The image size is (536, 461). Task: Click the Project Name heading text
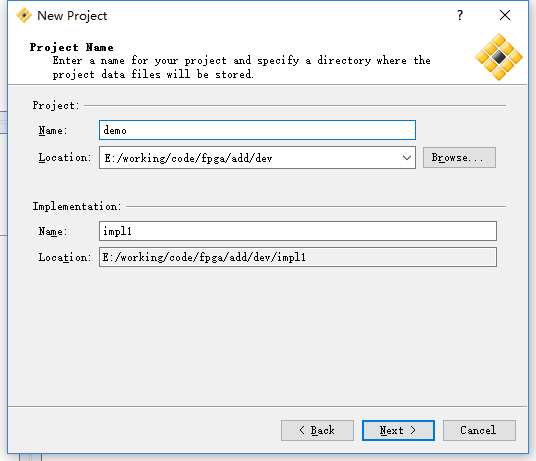[71, 47]
